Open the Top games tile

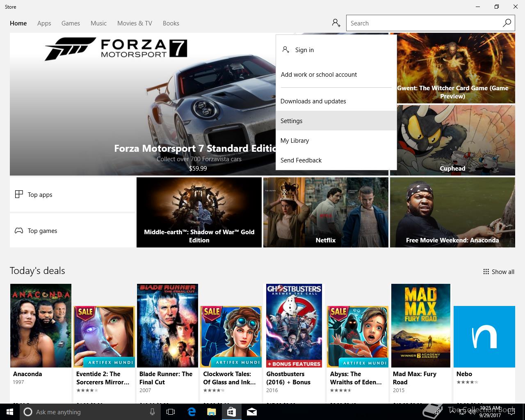[72, 231]
